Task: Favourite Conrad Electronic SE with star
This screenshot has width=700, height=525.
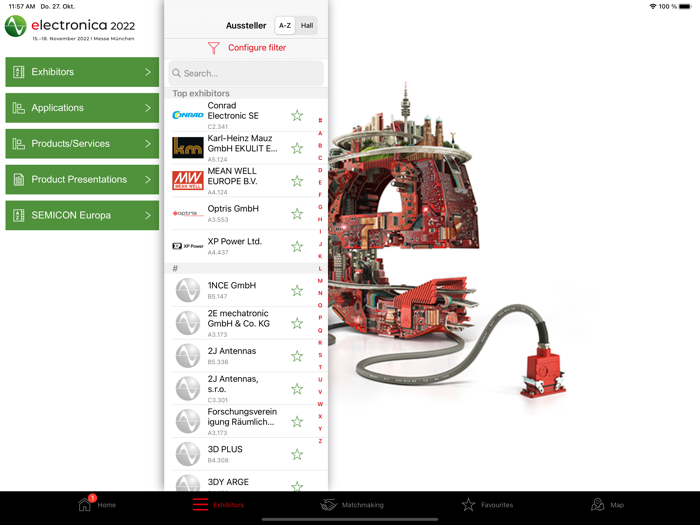Action: pos(297,116)
